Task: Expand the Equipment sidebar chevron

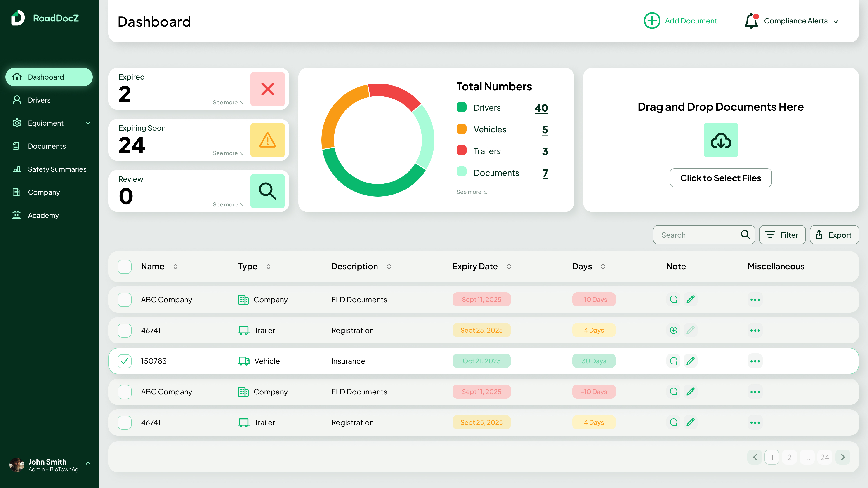Action: 88,123
